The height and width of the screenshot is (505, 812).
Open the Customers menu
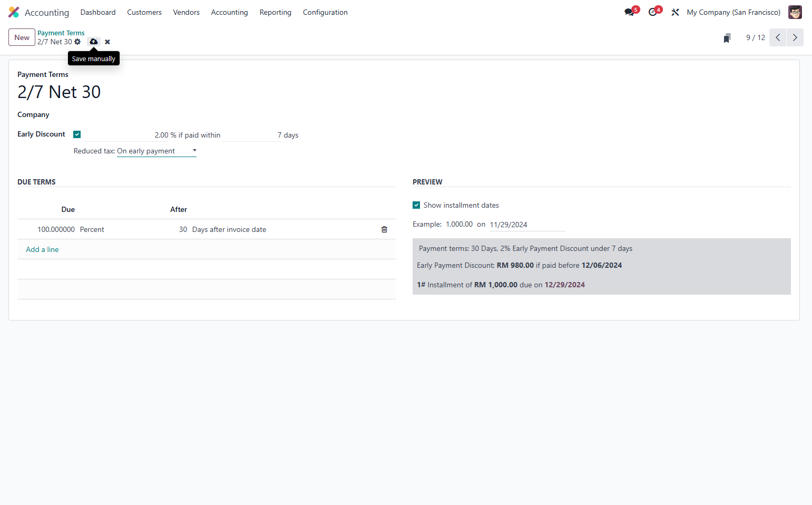coord(144,12)
